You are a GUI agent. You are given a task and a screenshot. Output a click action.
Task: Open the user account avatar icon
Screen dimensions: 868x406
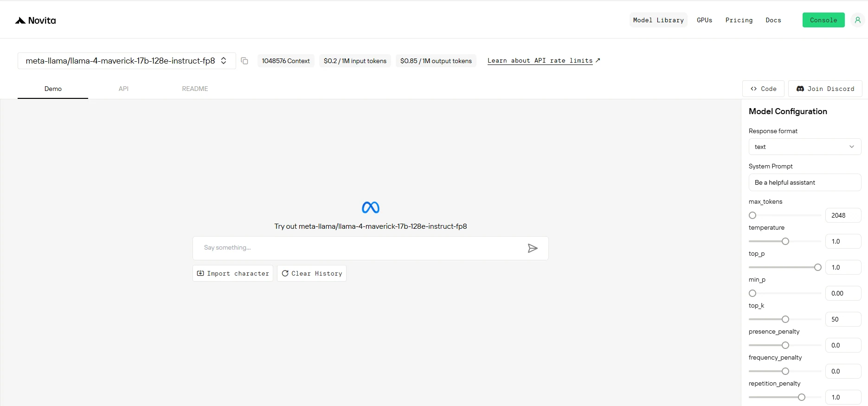(858, 20)
